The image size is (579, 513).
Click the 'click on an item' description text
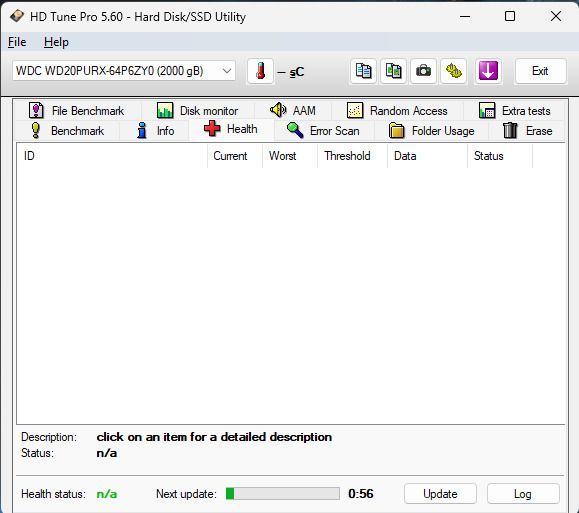point(214,437)
